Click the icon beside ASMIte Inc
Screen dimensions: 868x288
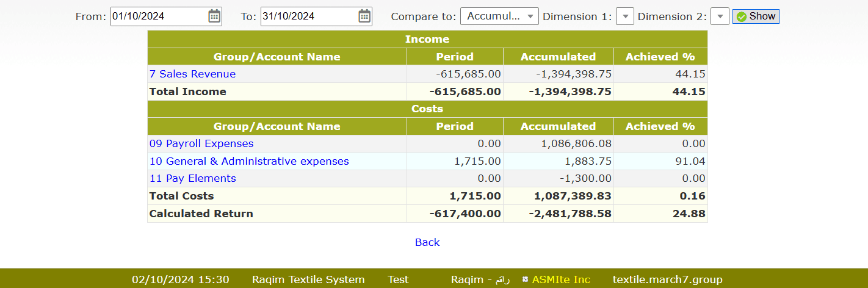pyautogui.click(x=525, y=279)
